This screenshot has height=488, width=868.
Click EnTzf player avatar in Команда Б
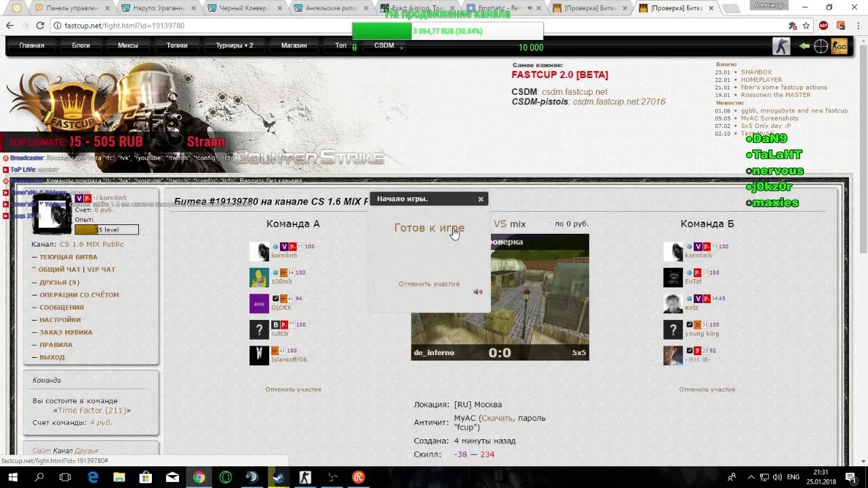(x=673, y=277)
